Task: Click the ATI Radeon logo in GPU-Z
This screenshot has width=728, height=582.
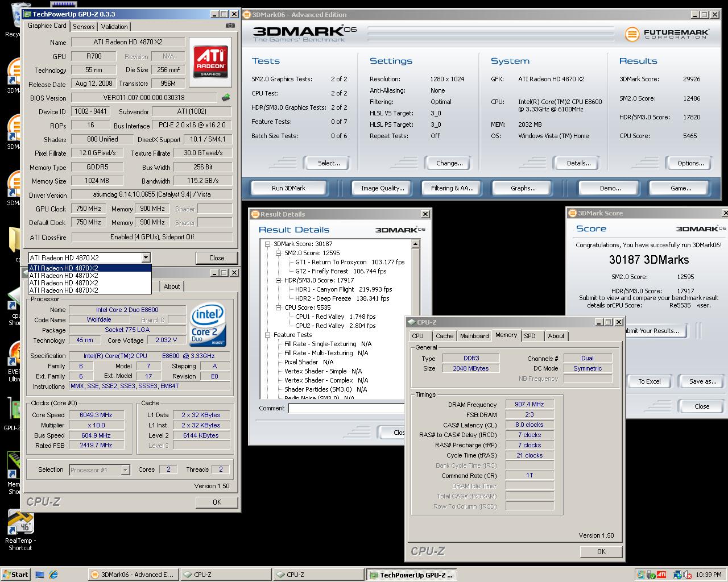Action: click(x=210, y=63)
